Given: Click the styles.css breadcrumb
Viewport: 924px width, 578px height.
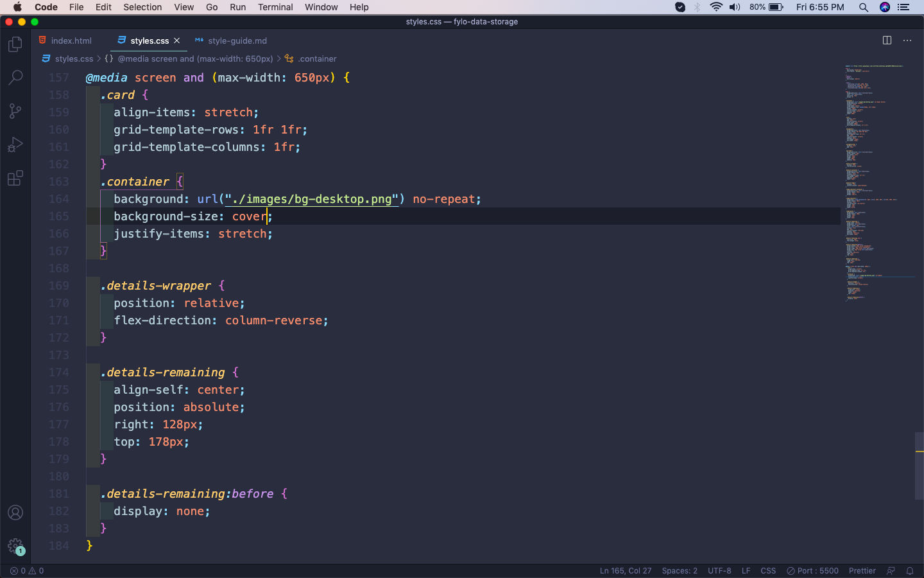Looking at the screenshot, I should pos(74,58).
